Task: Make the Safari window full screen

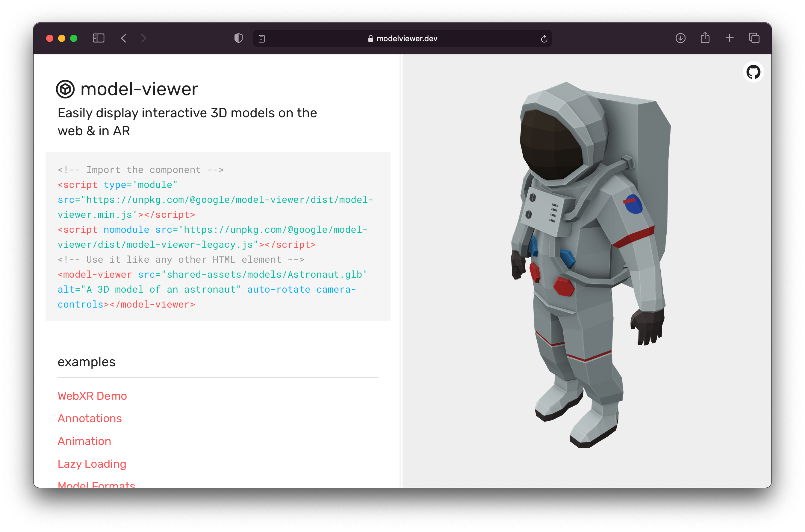Action: 74,38
